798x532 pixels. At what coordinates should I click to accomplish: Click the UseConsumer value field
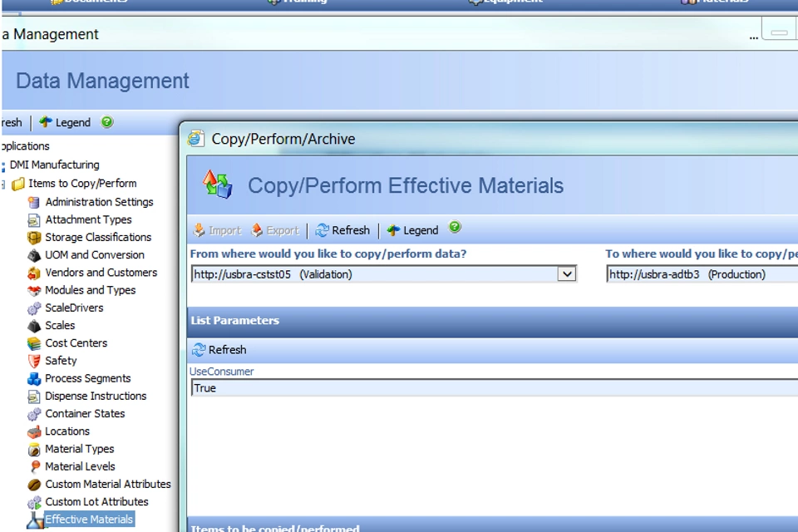pyautogui.click(x=490, y=388)
